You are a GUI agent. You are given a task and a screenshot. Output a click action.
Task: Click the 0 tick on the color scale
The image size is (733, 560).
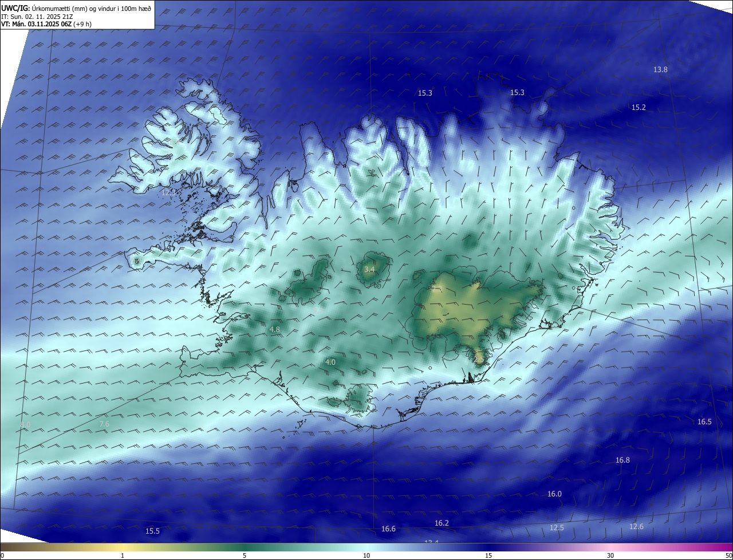click(2, 555)
